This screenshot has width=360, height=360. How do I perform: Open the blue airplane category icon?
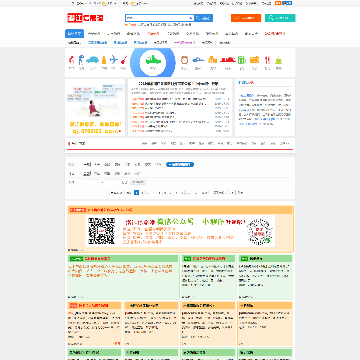pos(114,60)
